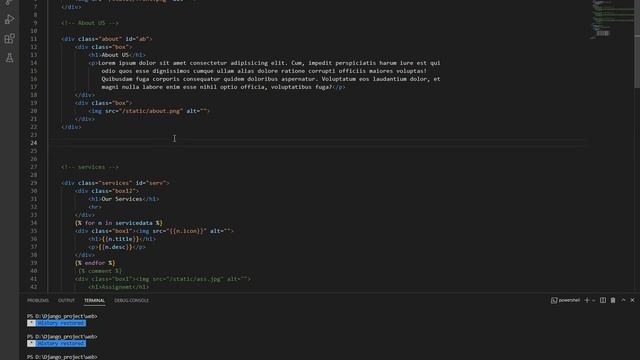Click the 'services' comment line
Viewport: 640px width, 360px height.
90,167
